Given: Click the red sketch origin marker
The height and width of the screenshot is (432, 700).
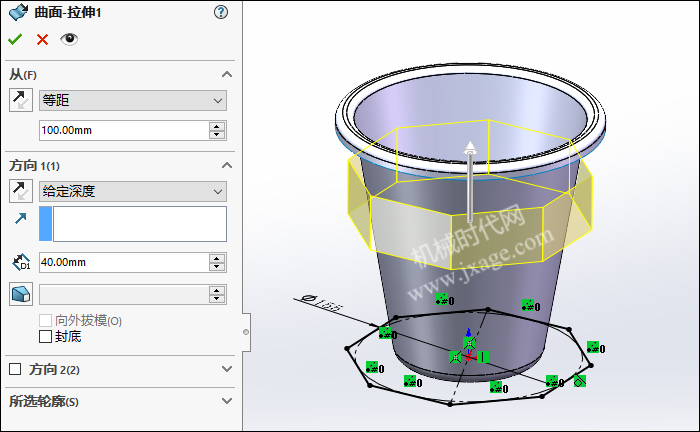Looking at the screenshot, I should tap(468, 357).
